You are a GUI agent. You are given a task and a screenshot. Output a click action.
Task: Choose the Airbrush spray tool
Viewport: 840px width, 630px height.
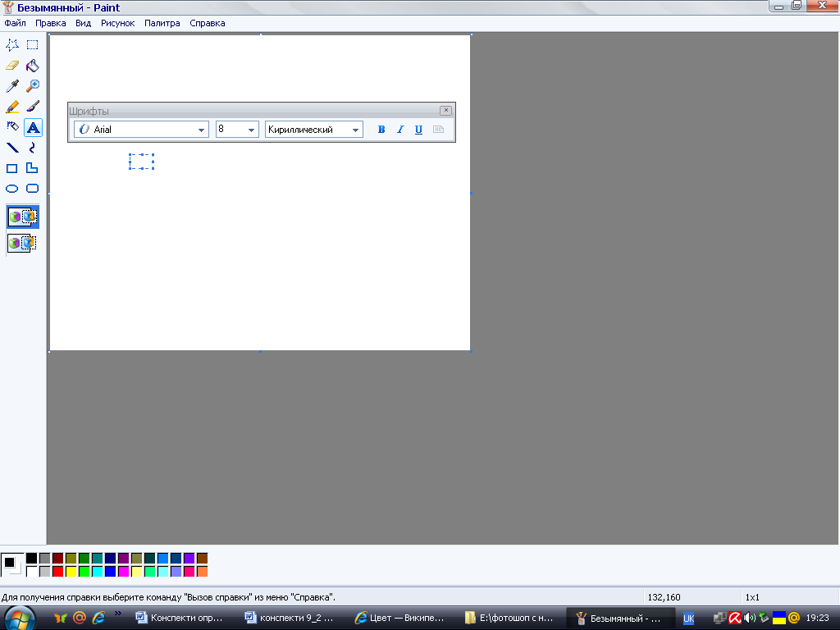tap(11, 127)
